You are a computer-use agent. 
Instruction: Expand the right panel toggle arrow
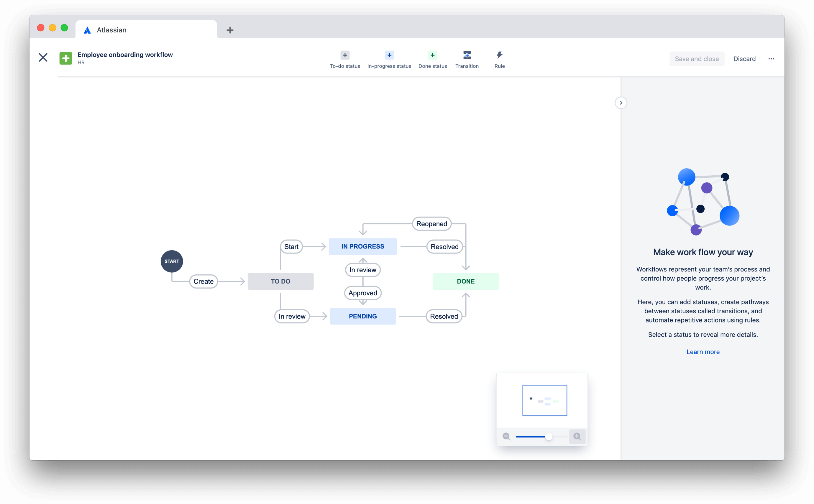click(621, 103)
